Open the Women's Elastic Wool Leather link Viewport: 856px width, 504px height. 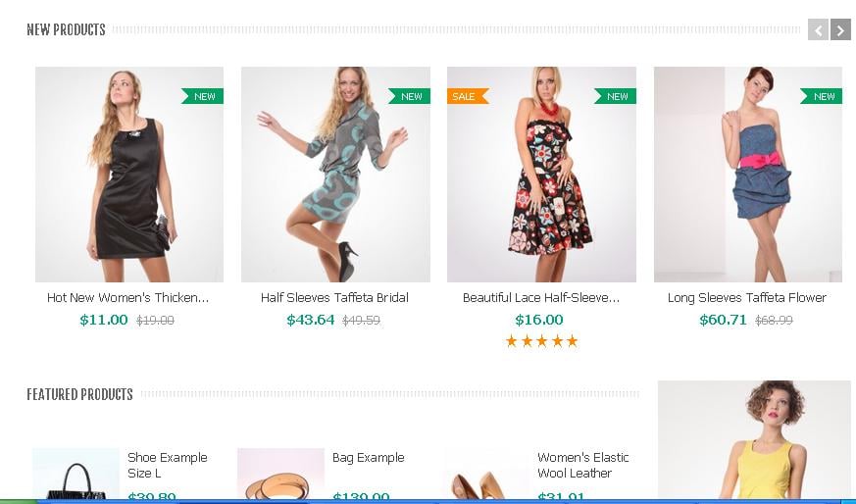click(x=582, y=465)
